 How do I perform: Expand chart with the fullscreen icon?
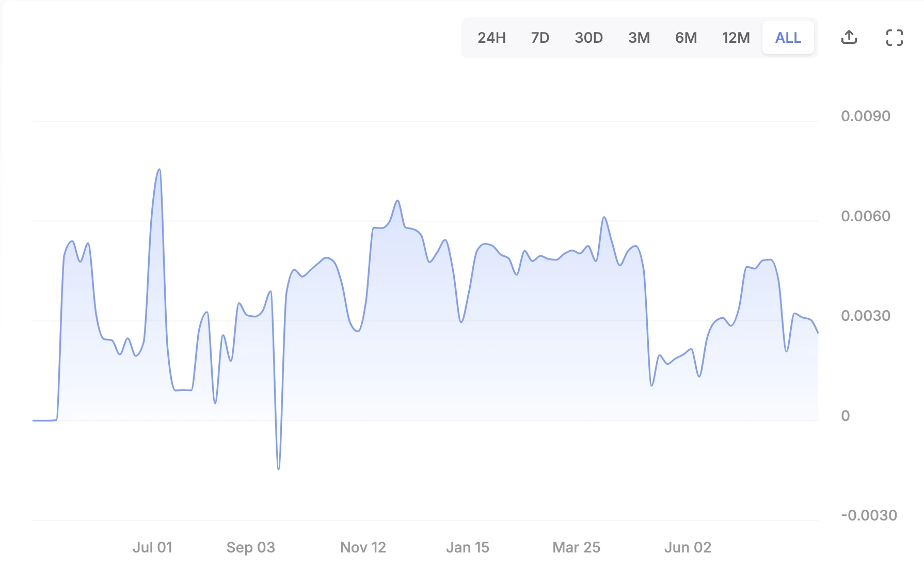click(x=894, y=38)
